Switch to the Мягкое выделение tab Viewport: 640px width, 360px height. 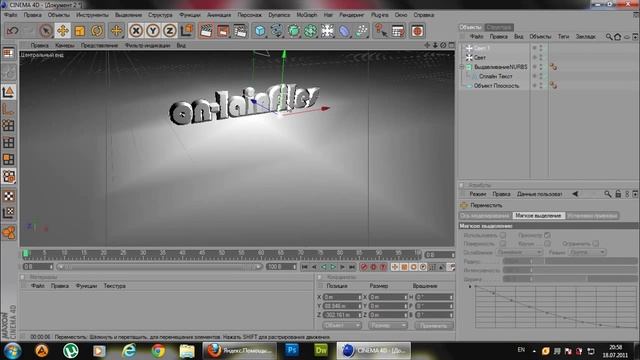pos(538,216)
